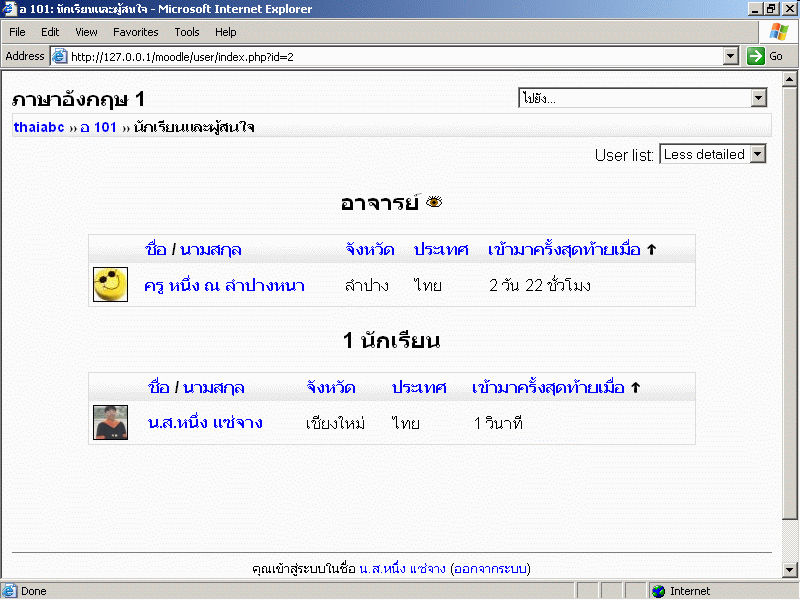Viewport: 800px width, 600px height.
Task: Open the Tools menu
Action: (x=187, y=32)
